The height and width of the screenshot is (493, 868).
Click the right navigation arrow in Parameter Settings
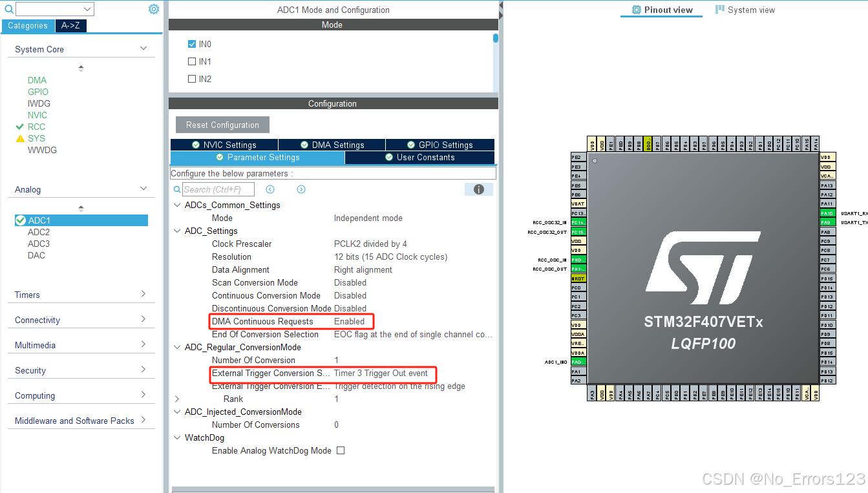point(300,189)
